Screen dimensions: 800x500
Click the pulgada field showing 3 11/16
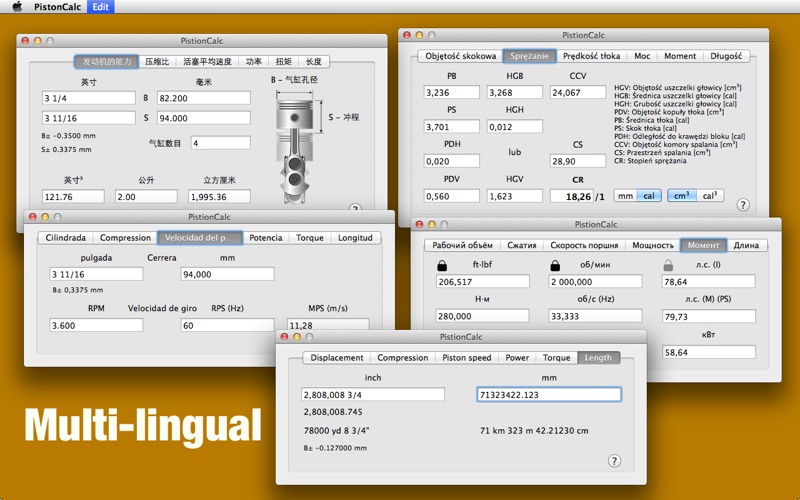point(96,274)
